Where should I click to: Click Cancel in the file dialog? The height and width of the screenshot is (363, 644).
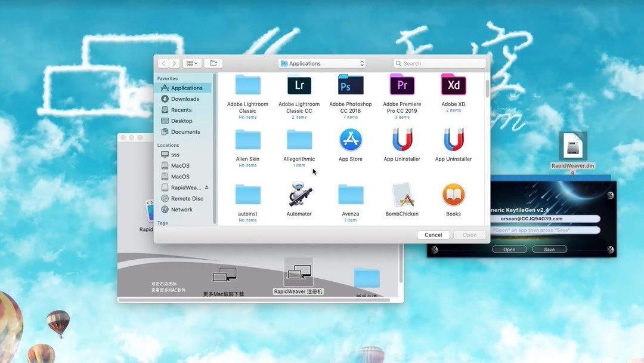coord(433,235)
